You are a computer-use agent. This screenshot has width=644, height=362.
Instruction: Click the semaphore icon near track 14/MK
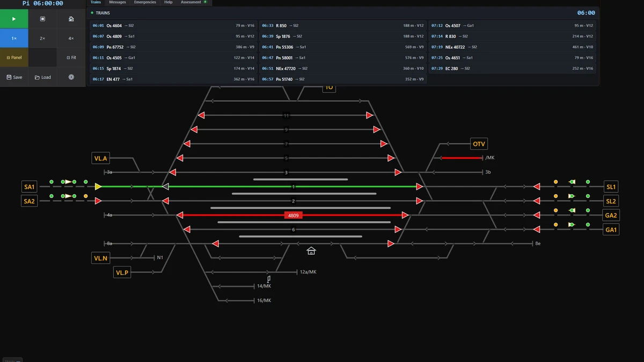click(x=269, y=279)
